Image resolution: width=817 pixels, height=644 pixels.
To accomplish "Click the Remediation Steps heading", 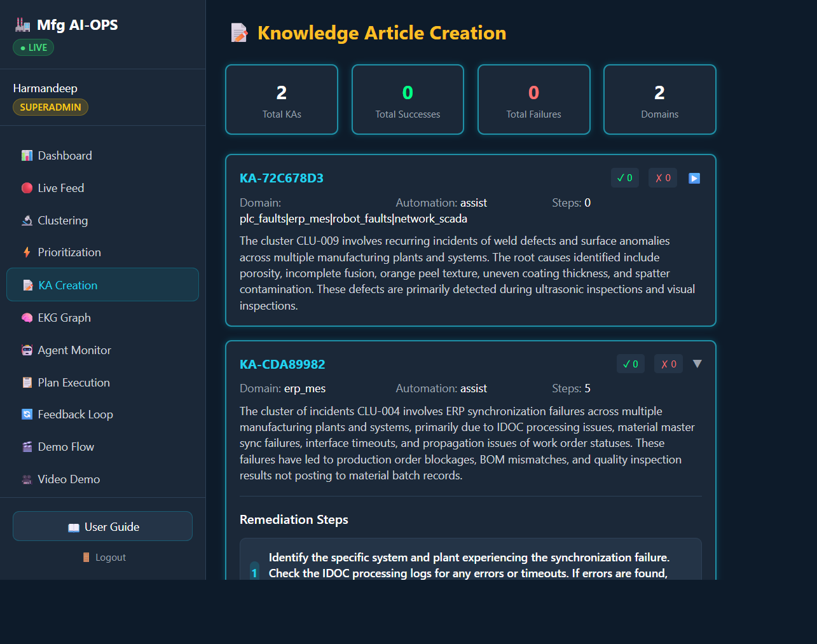I will tap(294, 519).
